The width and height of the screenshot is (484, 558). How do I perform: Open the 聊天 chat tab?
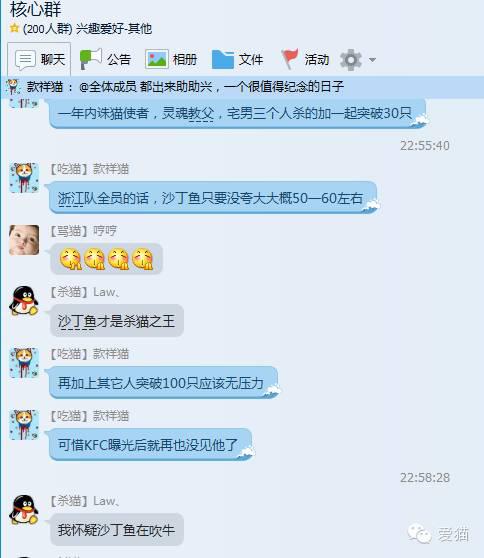[x=39, y=59]
